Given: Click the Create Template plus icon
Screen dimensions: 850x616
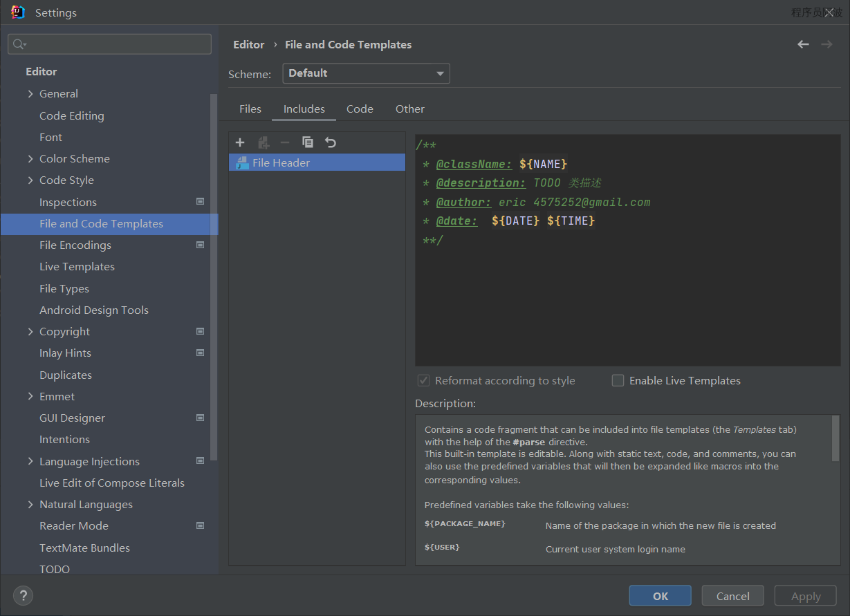Looking at the screenshot, I should pos(240,142).
